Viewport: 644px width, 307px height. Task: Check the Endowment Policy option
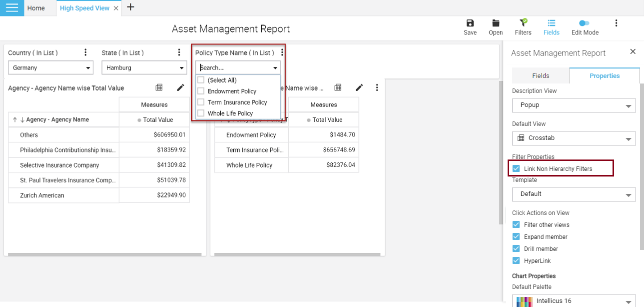(x=201, y=91)
